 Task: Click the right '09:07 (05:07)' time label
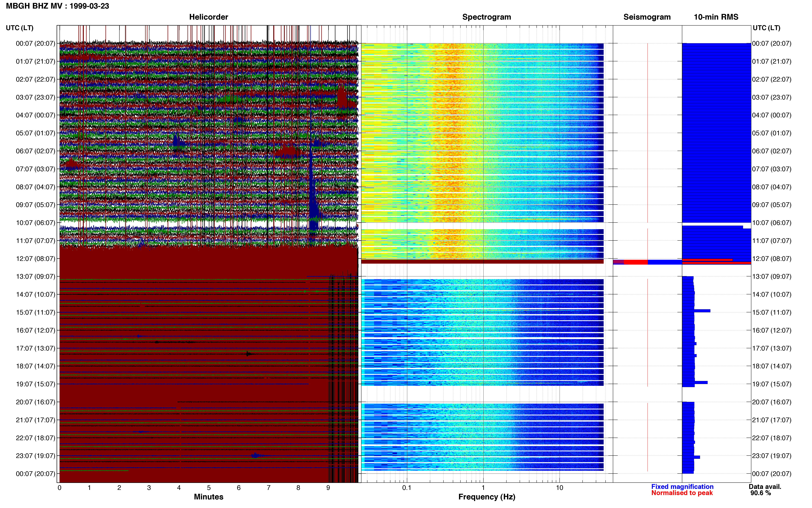[x=772, y=205]
